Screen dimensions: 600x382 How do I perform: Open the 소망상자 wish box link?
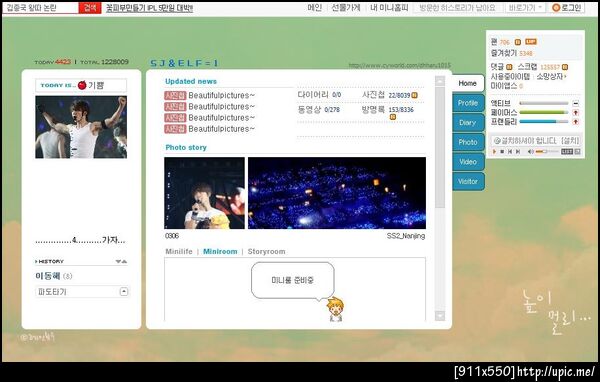click(x=551, y=76)
